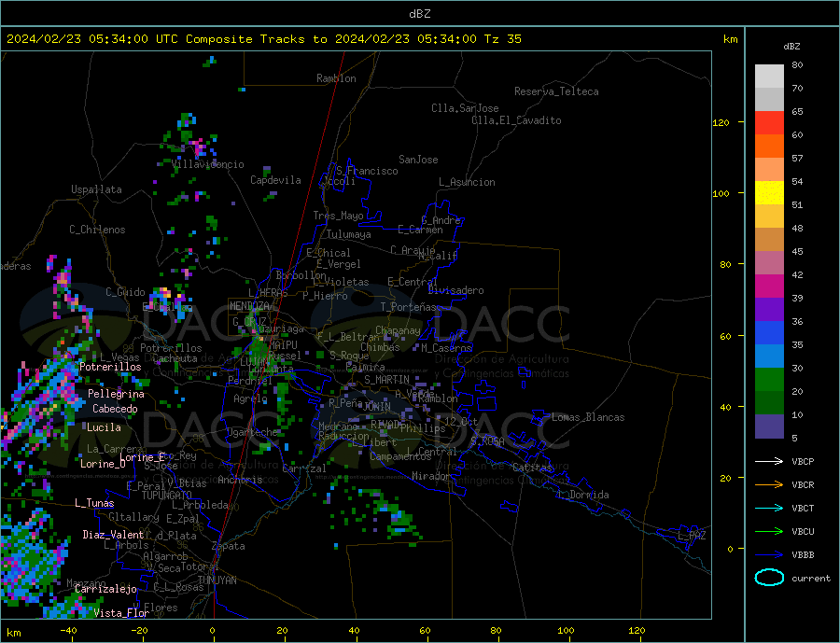
Task: Click the Pellegrina white label
Action: [116, 394]
